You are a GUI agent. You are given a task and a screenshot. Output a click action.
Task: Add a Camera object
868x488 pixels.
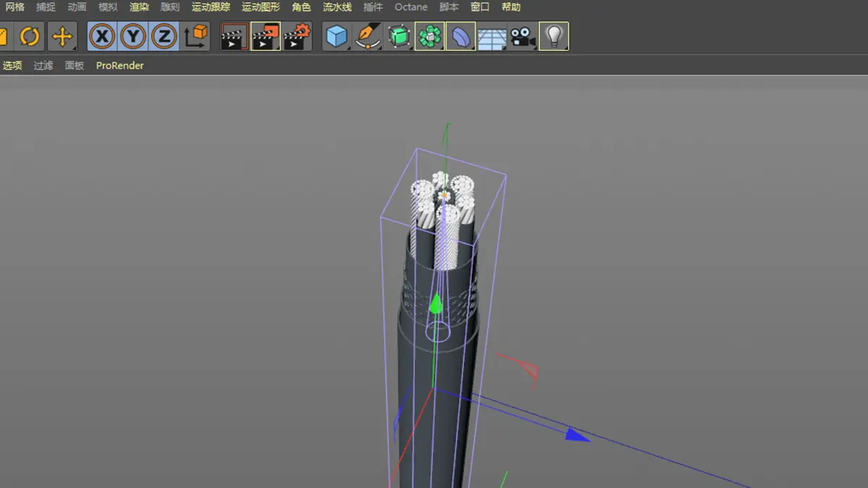pos(522,36)
